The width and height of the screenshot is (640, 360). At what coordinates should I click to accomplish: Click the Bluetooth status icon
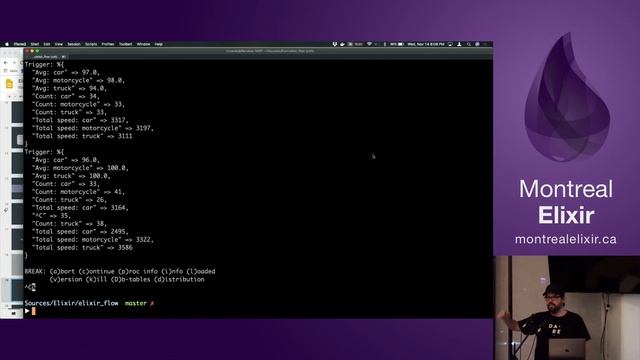tap(384, 44)
